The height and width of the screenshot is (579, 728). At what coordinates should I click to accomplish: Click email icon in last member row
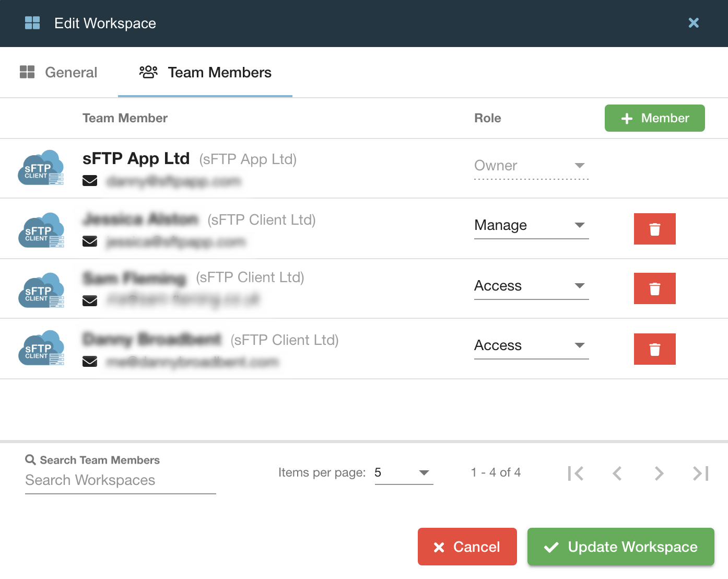90,362
